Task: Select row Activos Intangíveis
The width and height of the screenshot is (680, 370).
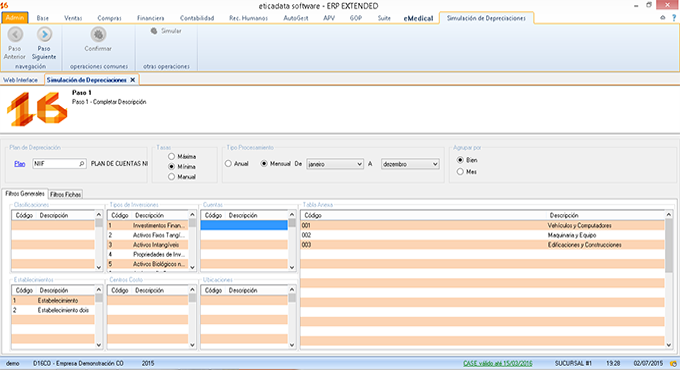Action: pyautogui.click(x=148, y=245)
